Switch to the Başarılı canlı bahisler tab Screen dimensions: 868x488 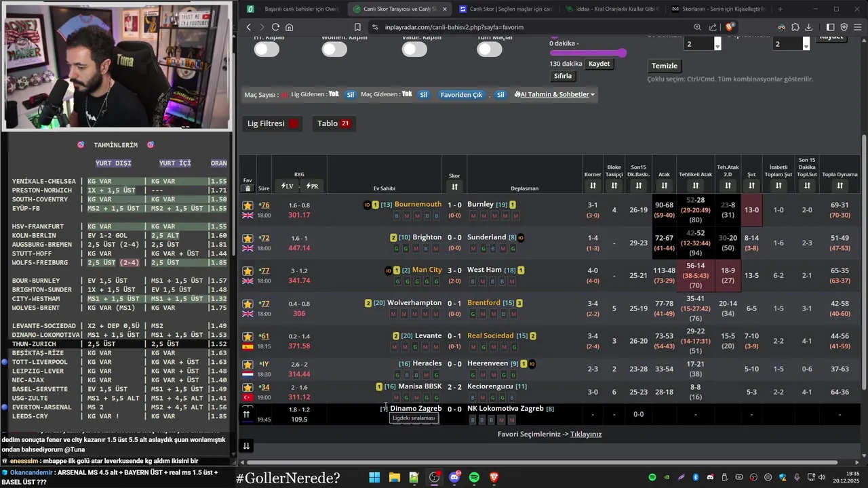(294, 9)
